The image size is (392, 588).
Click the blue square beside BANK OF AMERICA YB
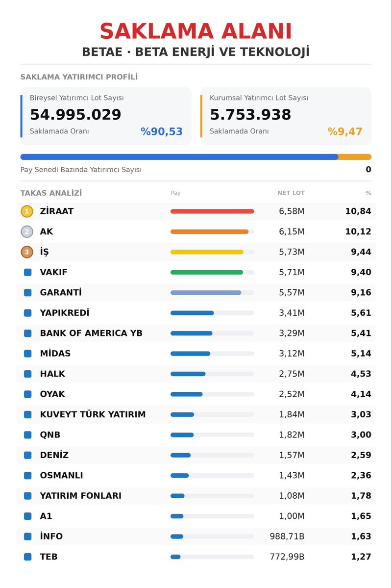tap(28, 333)
